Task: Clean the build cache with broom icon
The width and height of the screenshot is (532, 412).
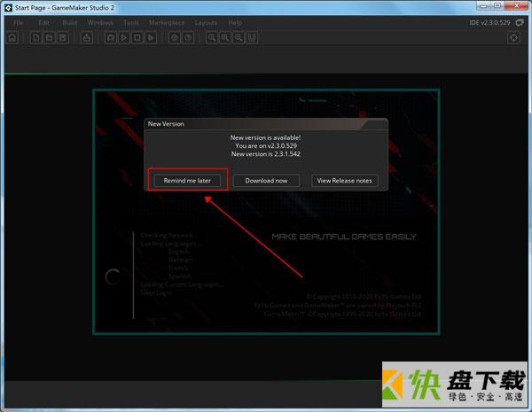Action: [x=151, y=37]
